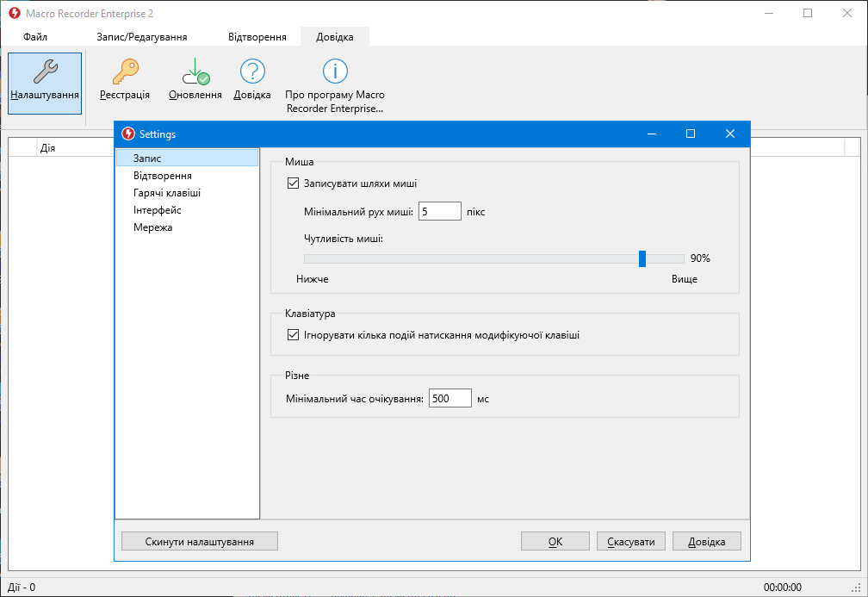Minimize the Settings dialog

[652, 134]
